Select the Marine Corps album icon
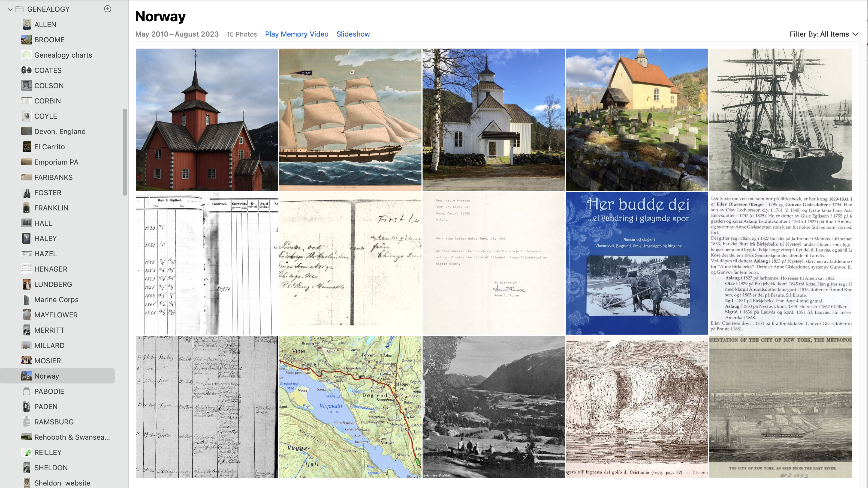The width and height of the screenshot is (868, 488). 27,299
